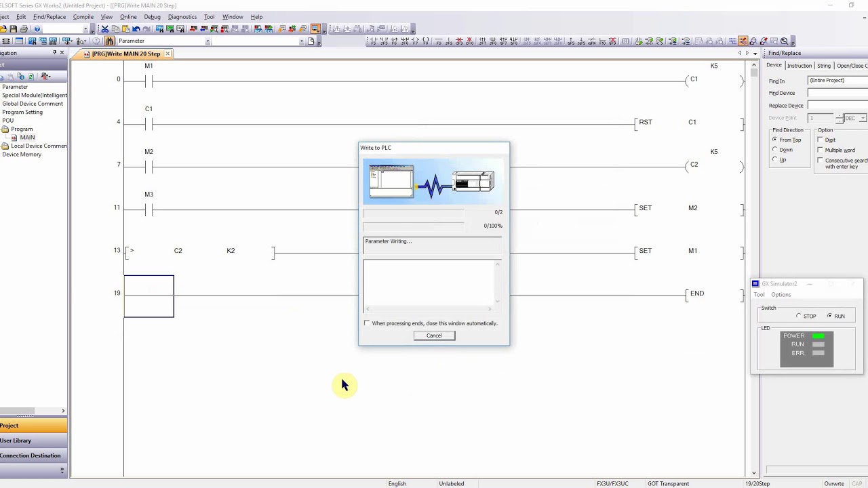Zoom the ladder view with magnifier icon
868x488 pixels.
pyautogui.click(x=784, y=41)
